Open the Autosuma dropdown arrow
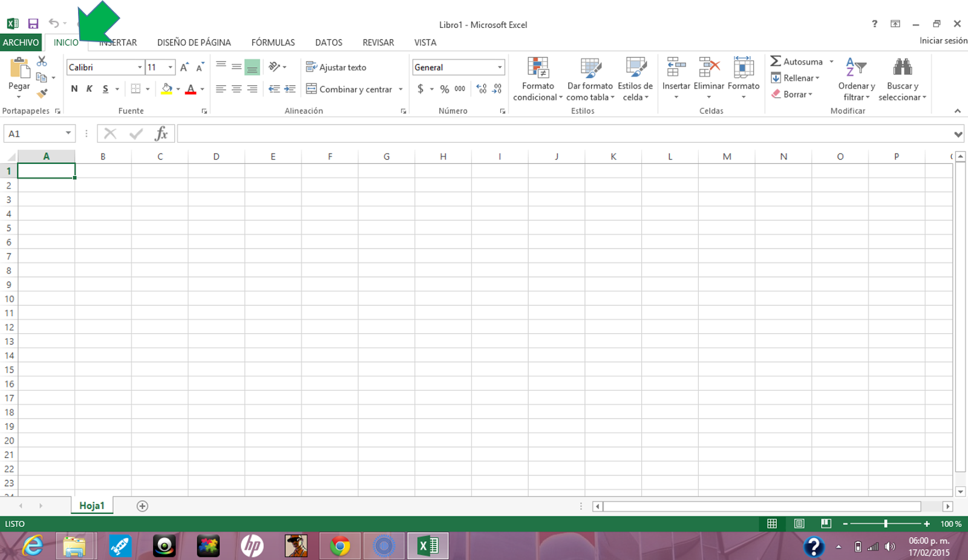This screenshot has width=968, height=560. [x=831, y=61]
